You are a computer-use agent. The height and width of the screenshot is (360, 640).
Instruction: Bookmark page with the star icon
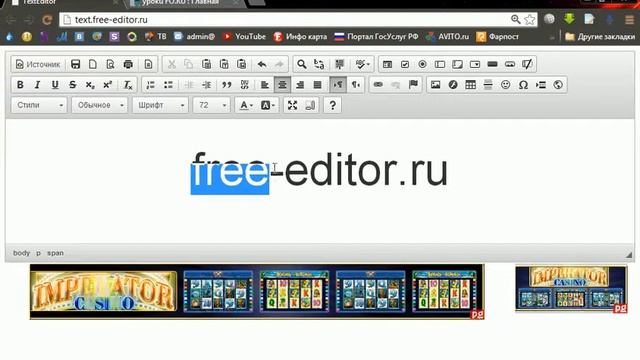coord(530,19)
